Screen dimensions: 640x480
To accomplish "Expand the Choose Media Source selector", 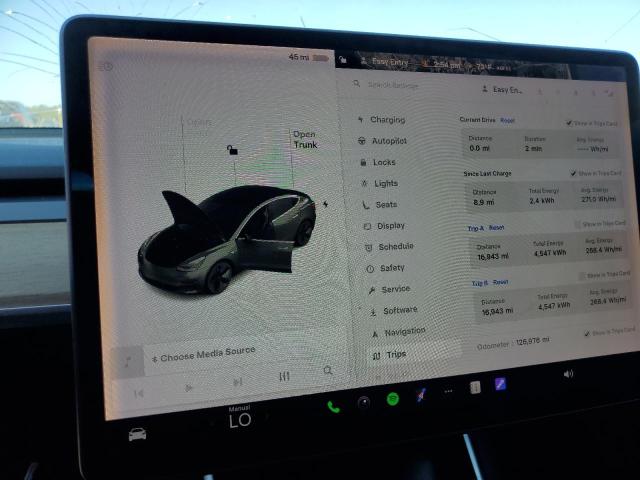I will pyautogui.click(x=202, y=355).
